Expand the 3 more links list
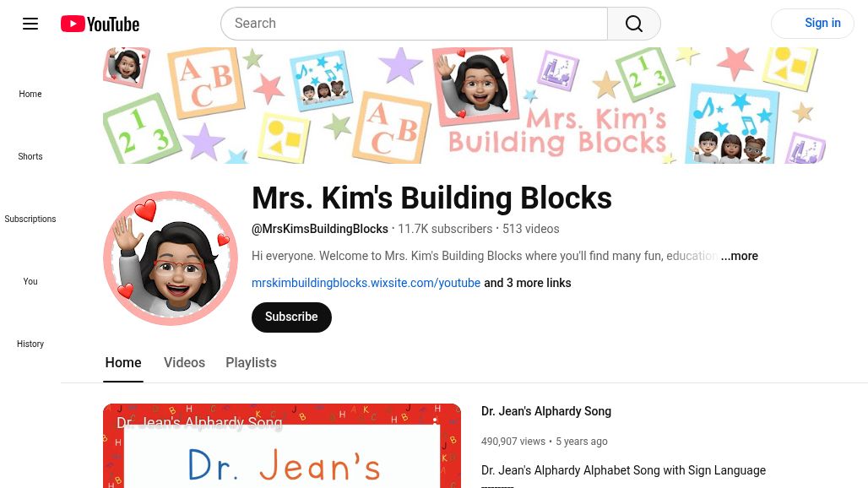Screen dimensions: 868x488 pyautogui.click(x=527, y=283)
